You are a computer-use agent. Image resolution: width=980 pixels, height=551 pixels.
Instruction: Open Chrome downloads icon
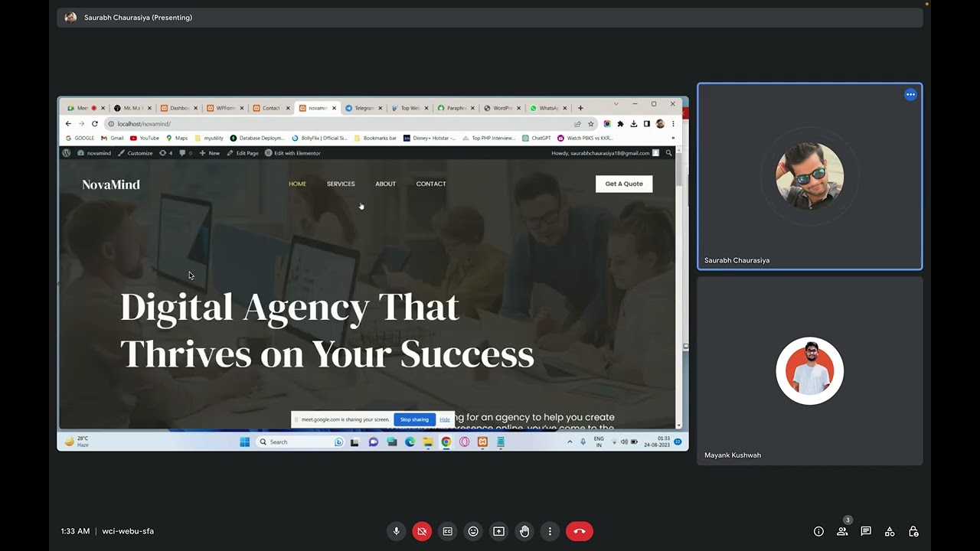[x=633, y=124]
